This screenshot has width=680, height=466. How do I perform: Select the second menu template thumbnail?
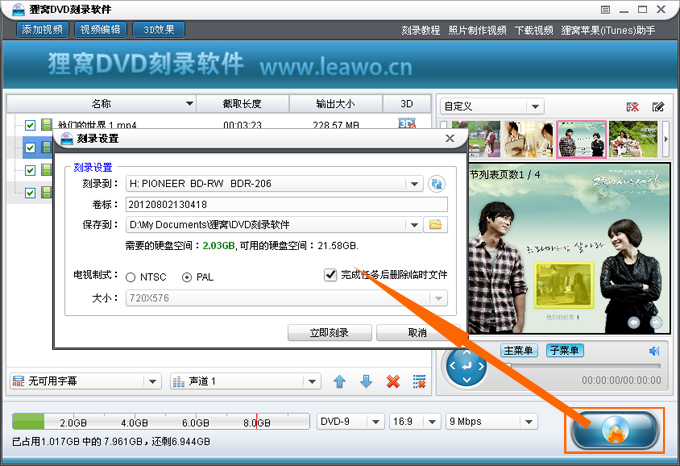coord(529,139)
